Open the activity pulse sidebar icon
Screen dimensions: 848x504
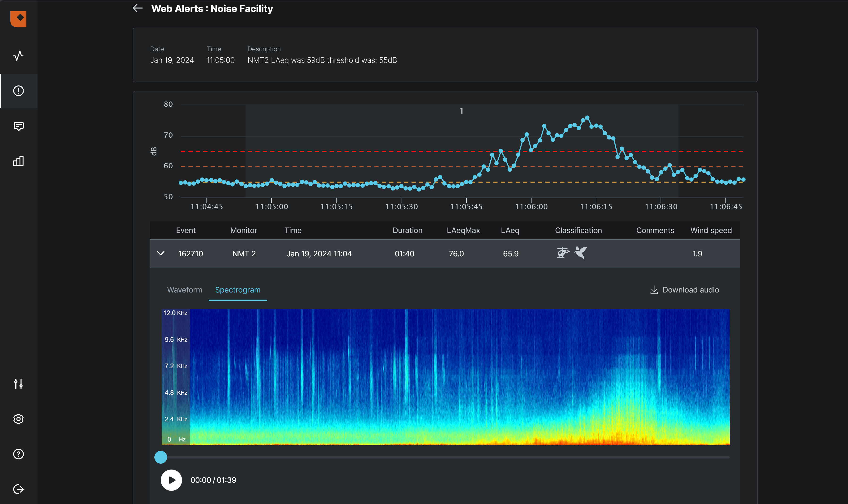[x=18, y=55]
